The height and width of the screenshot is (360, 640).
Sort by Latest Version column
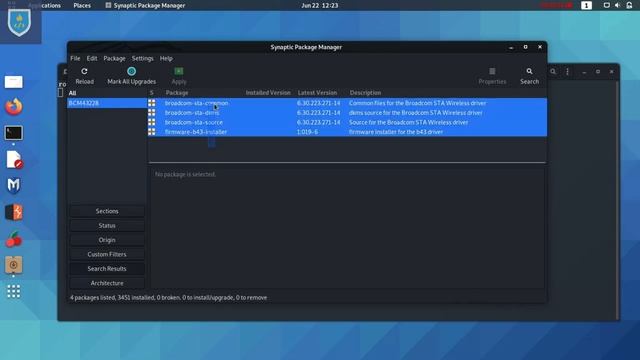pyautogui.click(x=318, y=93)
